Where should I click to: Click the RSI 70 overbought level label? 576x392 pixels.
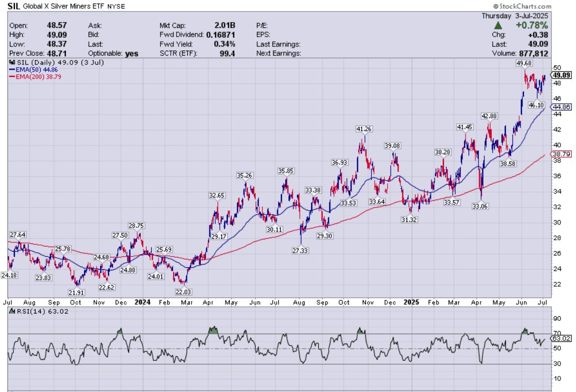pyautogui.click(x=557, y=333)
